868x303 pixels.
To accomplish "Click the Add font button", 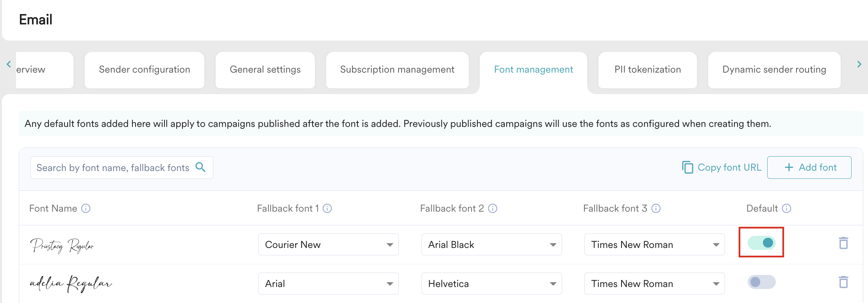I will tap(809, 168).
